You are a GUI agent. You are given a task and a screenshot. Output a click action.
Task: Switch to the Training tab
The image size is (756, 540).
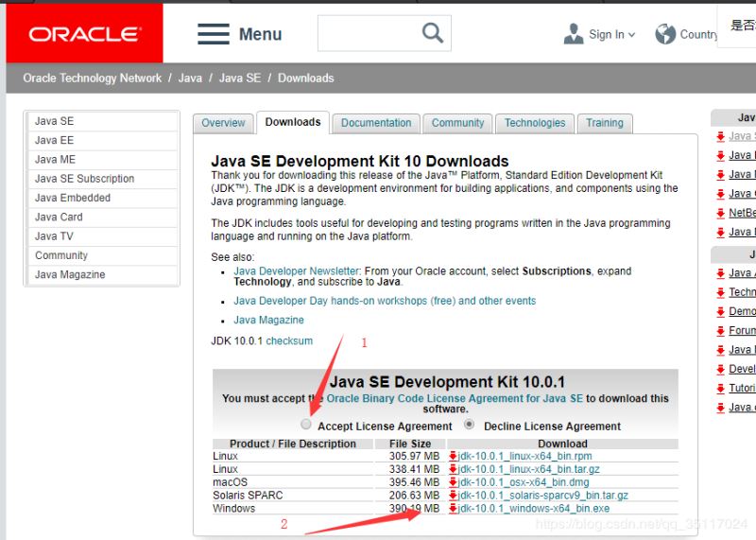605,123
